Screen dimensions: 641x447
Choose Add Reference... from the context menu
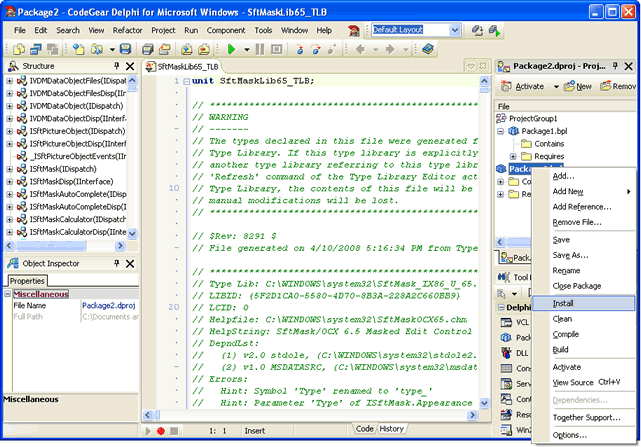pos(584,207)
